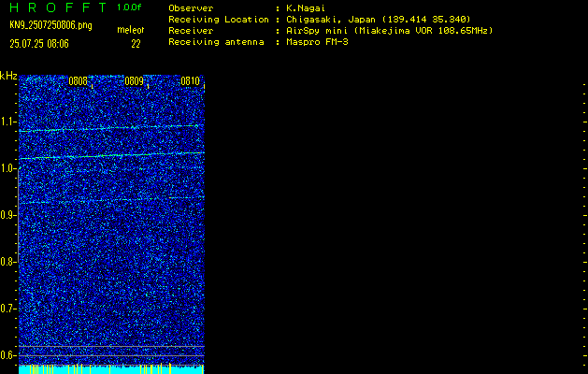Click observer name K.Nagai
Screen dimensions: 588x374
[x=306, y=8]
